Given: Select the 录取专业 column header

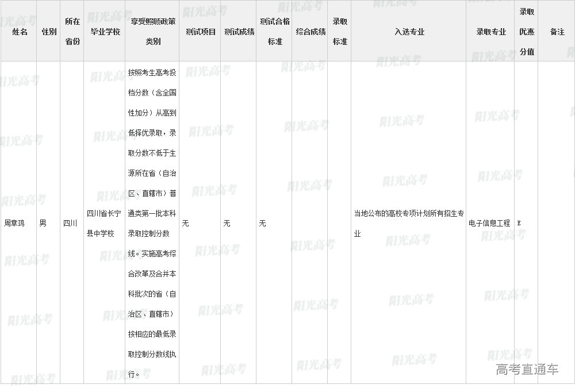Looking at the screenshot, I should (x=491, y=32).
